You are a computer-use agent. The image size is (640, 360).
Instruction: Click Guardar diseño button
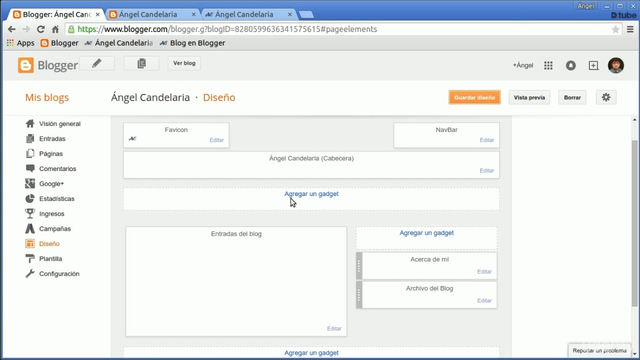(474, 97)
